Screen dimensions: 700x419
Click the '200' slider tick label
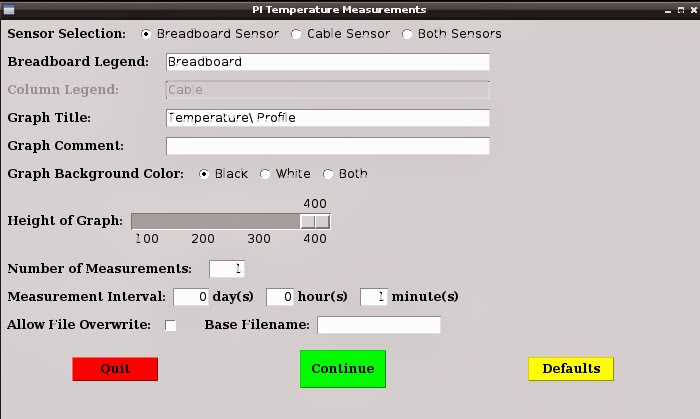(203, 239)
